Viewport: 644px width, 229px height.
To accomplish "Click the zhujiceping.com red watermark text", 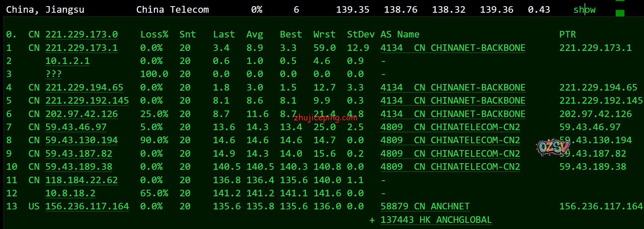I will coord(325,117).
